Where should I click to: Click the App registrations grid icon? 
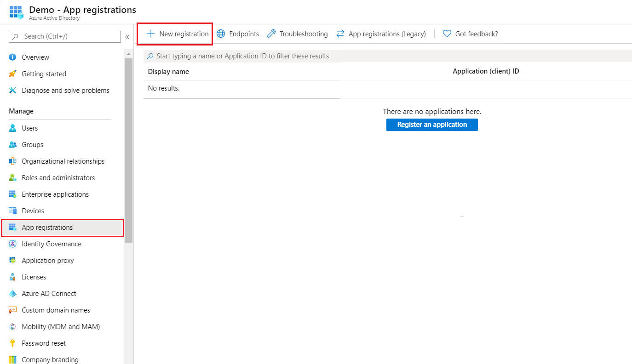[x=12, y=227]
